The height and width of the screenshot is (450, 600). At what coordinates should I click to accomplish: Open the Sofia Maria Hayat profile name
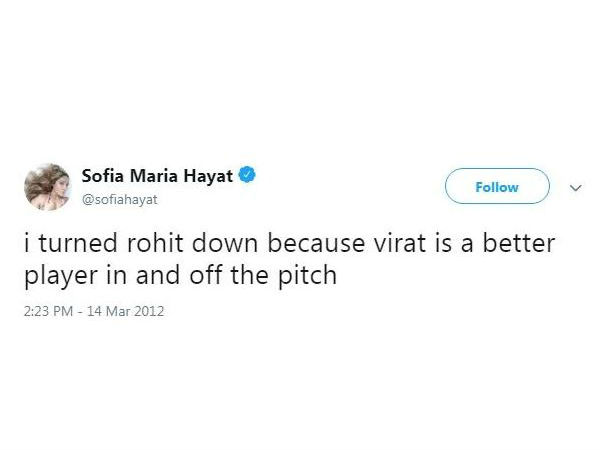tap(158, 177)
